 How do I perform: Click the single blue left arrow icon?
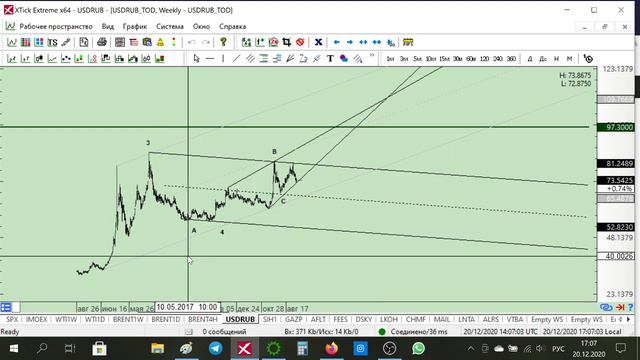pos(336,42)
